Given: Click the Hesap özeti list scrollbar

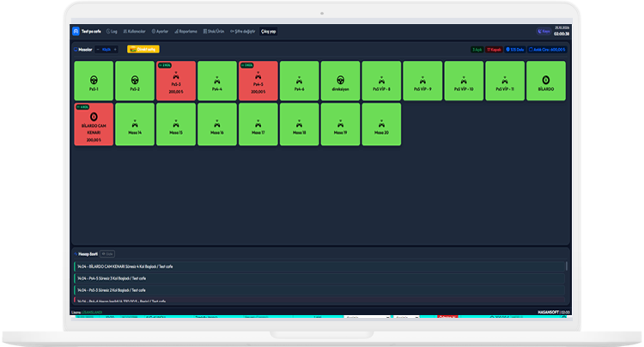Looking at the screenshot, I should 567,266.
